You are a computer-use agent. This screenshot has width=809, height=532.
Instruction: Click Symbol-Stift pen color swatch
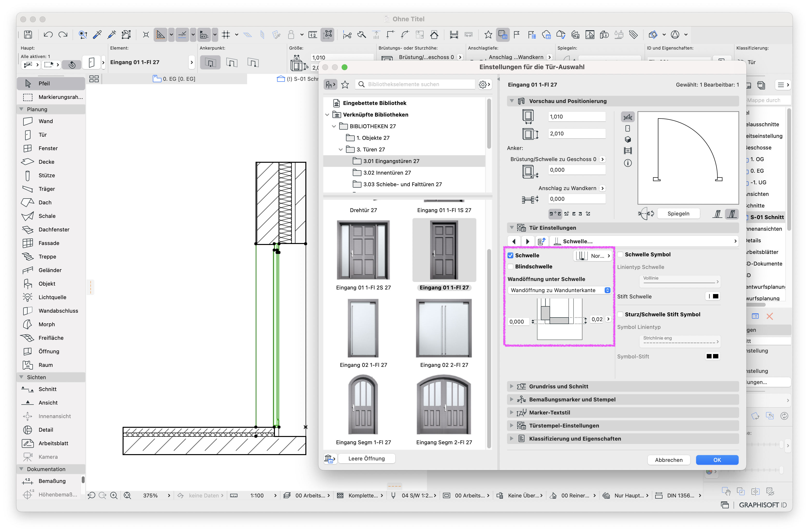[x=713, y=356]
